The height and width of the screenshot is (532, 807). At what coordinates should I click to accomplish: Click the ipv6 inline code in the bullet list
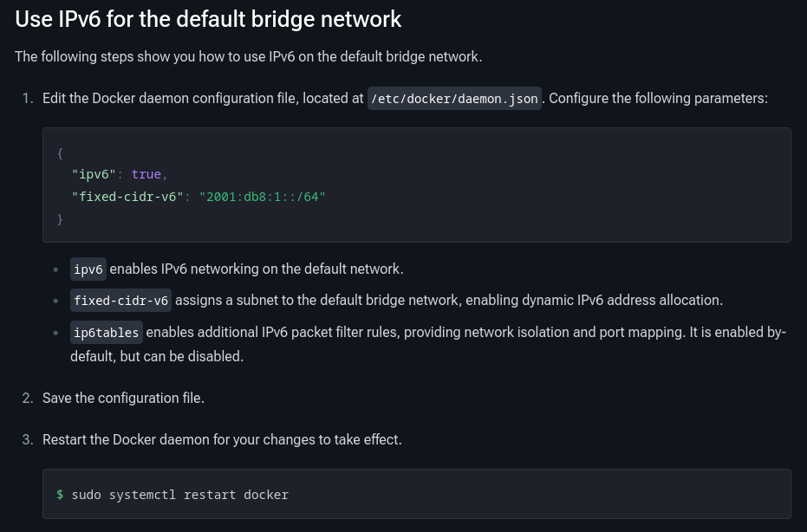(88, 269)
